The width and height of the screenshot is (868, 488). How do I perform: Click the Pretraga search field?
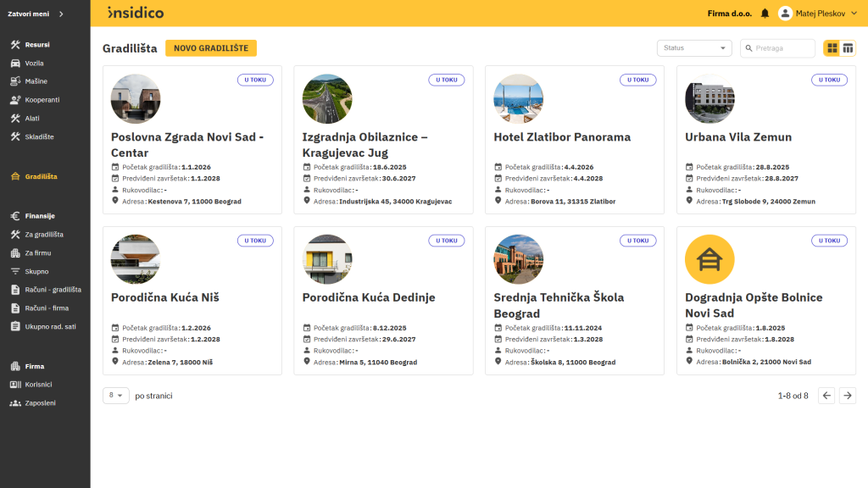(777, 48)
